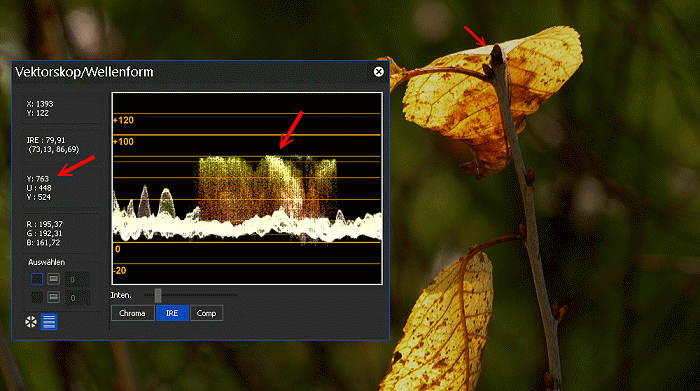Switch waveform to Chroma mode
Viewport: 700px width, 391px height.
(x=133, y=313)
